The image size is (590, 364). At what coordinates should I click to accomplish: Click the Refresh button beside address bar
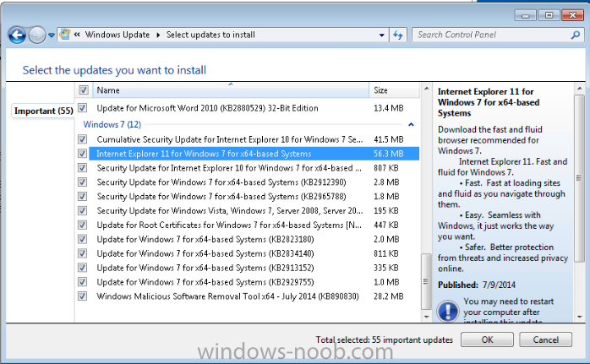tap(398, 35)
